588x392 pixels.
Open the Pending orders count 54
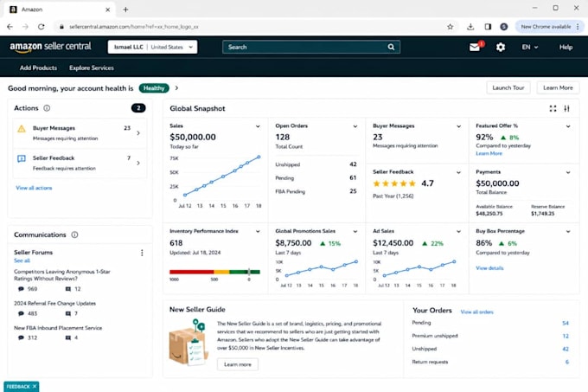(566, 323)
